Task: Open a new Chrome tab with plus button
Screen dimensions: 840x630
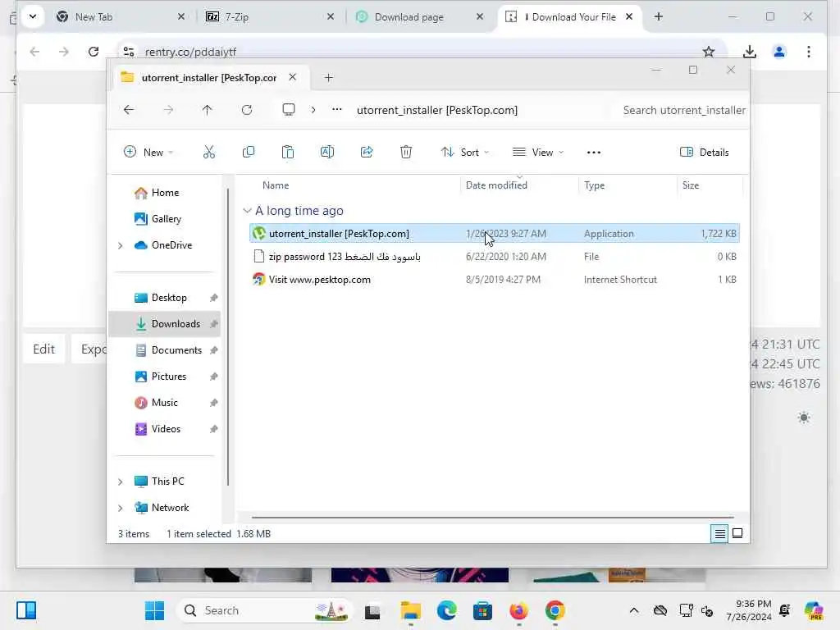Action: coord(659,16)
